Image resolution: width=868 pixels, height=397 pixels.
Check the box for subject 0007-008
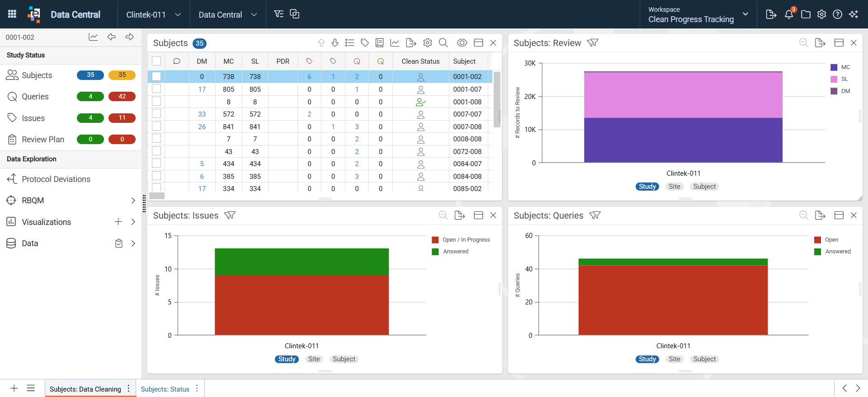(156, 126)
